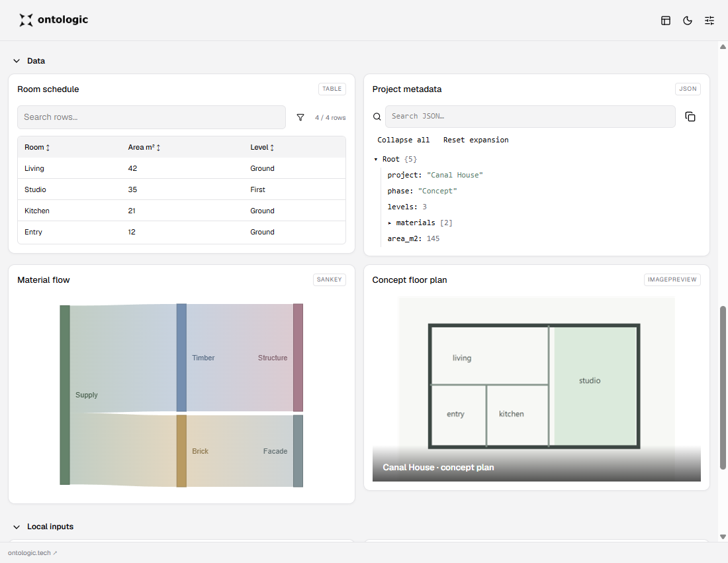This screenshot has height=563, width=728.
Task: Click the Search rows input field
Action: [152, 117]
